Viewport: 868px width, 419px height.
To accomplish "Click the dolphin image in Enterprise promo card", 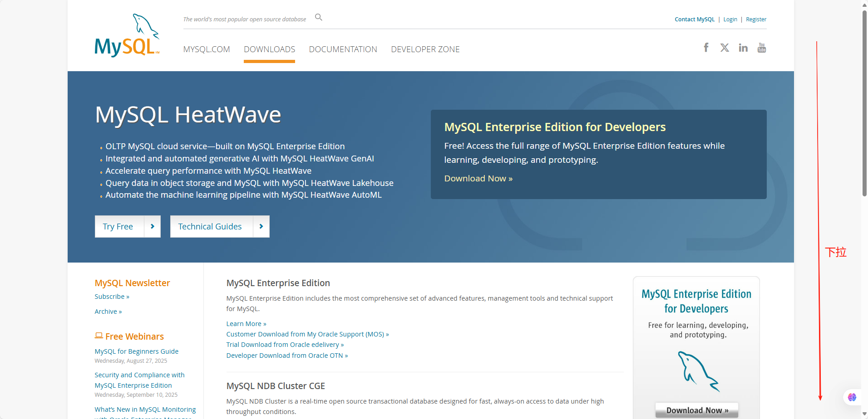I will 699,371.
